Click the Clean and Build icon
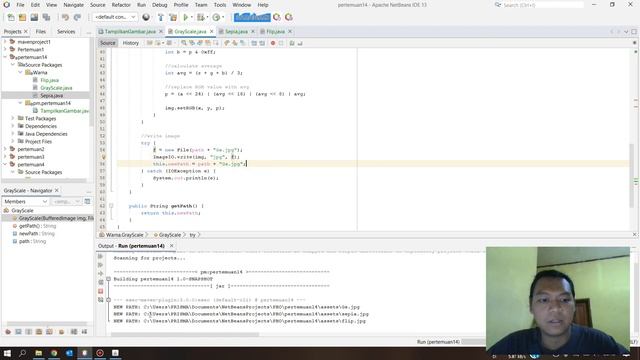640x360 pixels. tap(173, 17)
